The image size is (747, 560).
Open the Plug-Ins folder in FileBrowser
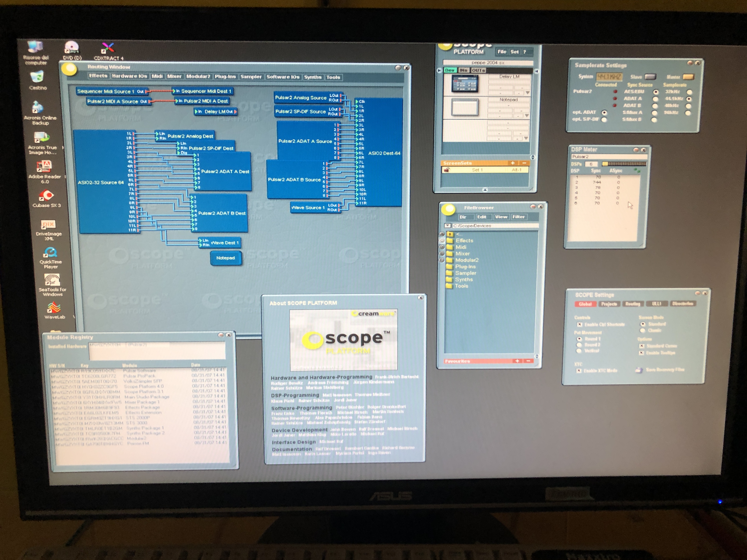point(461,266)
